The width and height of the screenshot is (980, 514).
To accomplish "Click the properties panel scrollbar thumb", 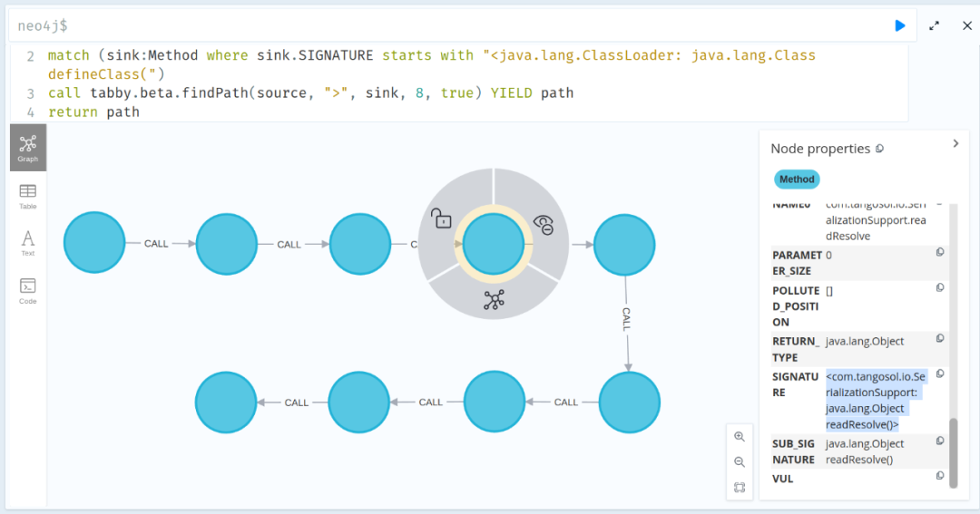I will 953,452.
